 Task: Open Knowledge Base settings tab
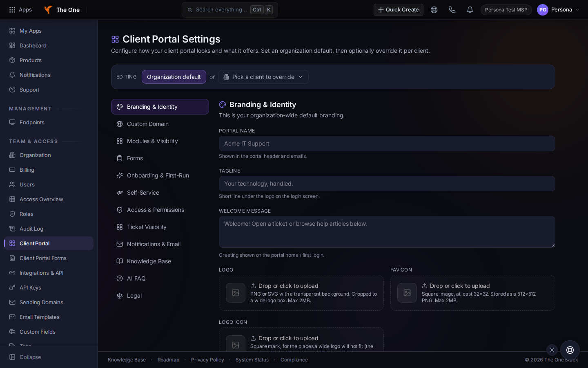pos(160,261)
